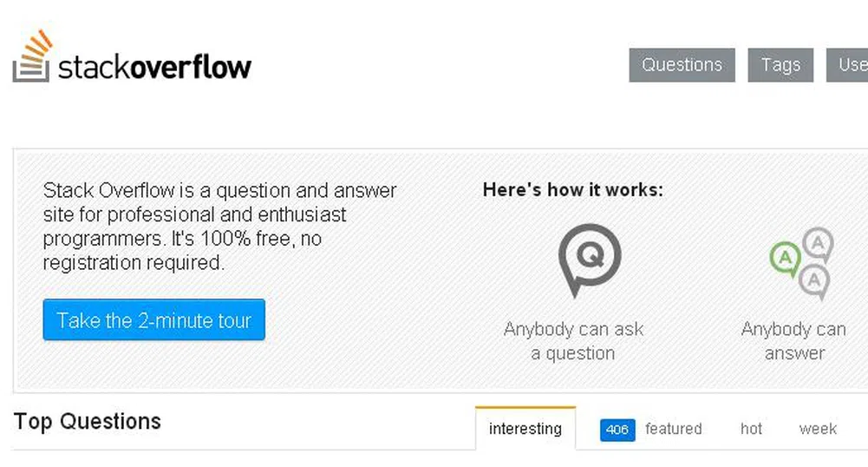The height and width of the screenshot is (467, 868).
Task: Click the Here's how it works heading
Action: pos(572,190)
